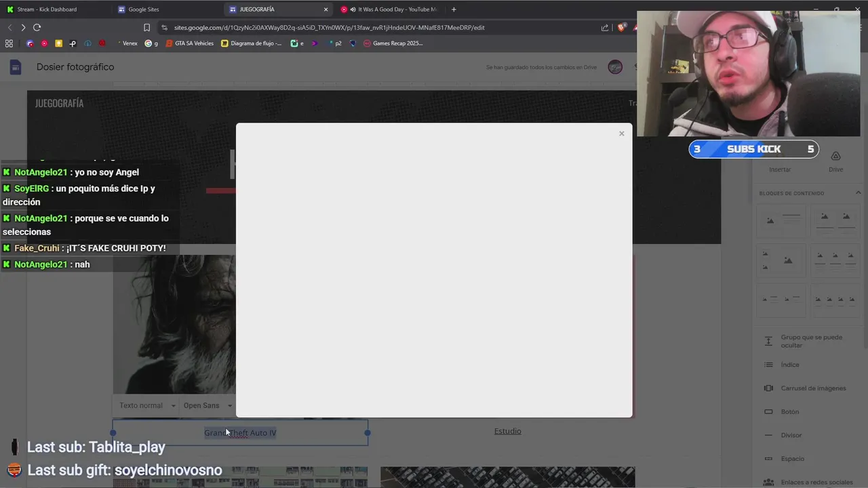Bookmark this page icon
Image resolution: width=868 pixels, height=488 pixels.
point(146,28)
